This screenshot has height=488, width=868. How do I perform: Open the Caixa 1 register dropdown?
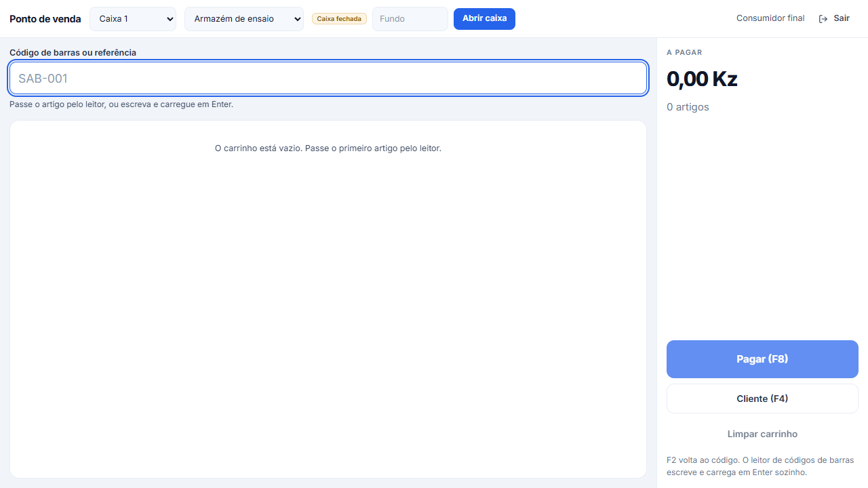point(133,19)
